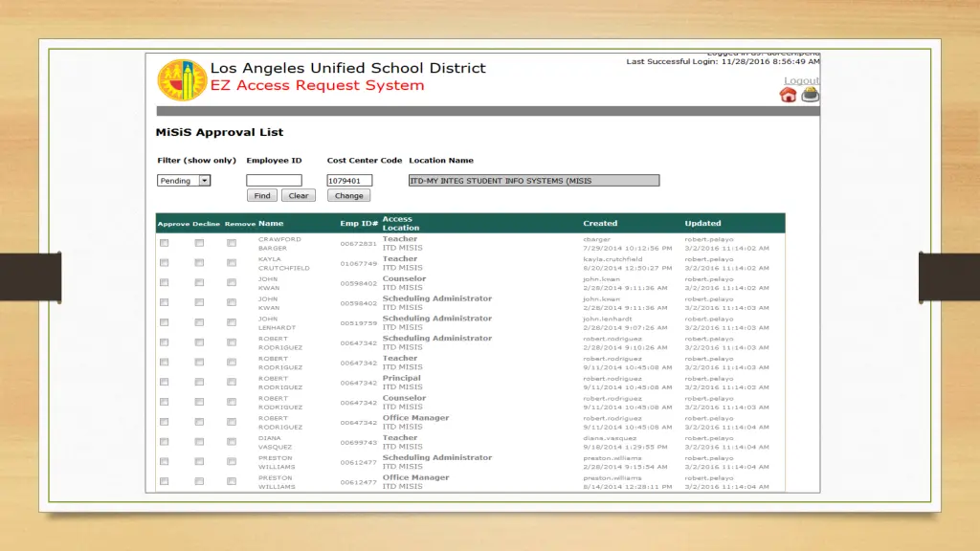Click the Change button
This screenshot has width=980, height=551.
pyautogui.click(x=348, y=195)
